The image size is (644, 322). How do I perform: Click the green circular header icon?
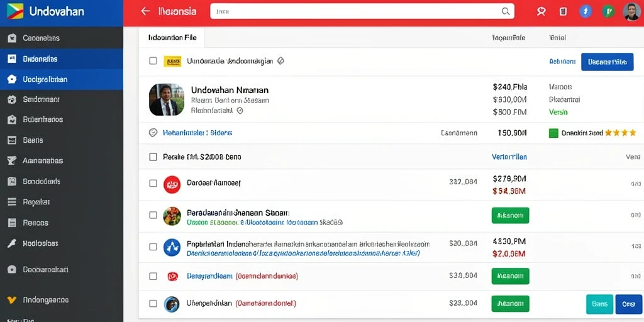[609, 11]
